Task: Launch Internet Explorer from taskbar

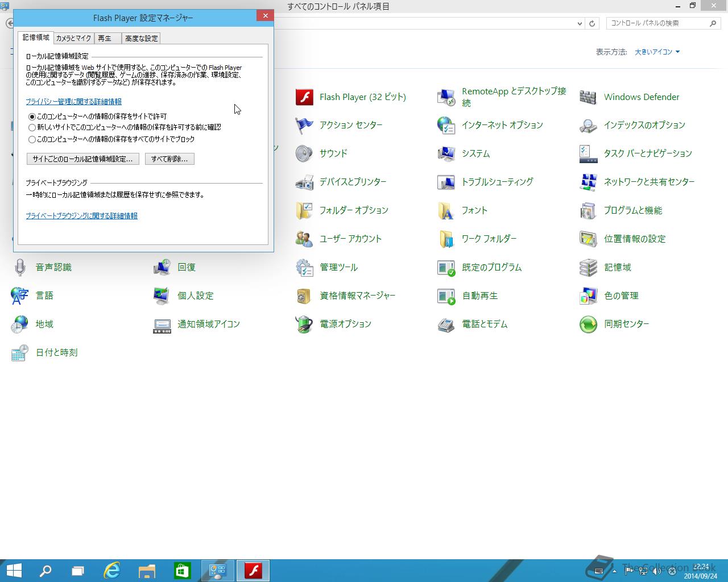Action: pos(112,571)
